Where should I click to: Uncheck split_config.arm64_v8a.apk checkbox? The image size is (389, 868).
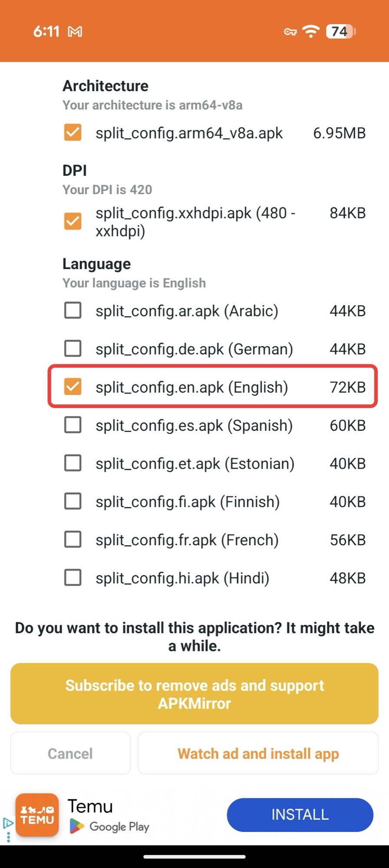click(73, 133)
